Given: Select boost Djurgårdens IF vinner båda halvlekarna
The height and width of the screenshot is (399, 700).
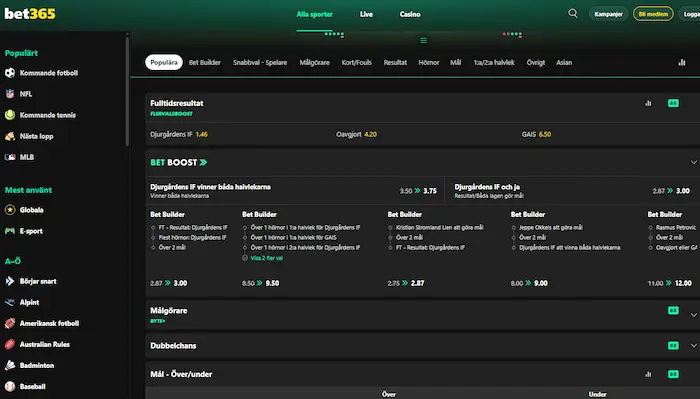Looking at the screenshot, I should pyautogui.click(x=294, y=191).
